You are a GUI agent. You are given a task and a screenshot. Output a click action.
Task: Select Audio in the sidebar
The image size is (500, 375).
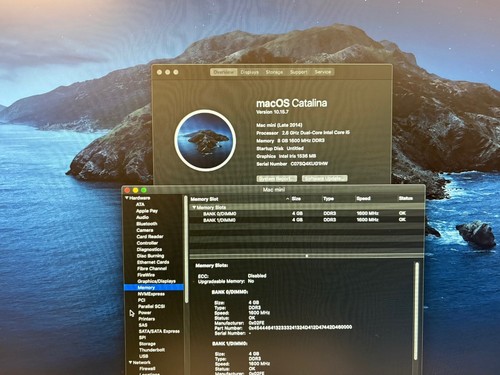pos(142,217)
